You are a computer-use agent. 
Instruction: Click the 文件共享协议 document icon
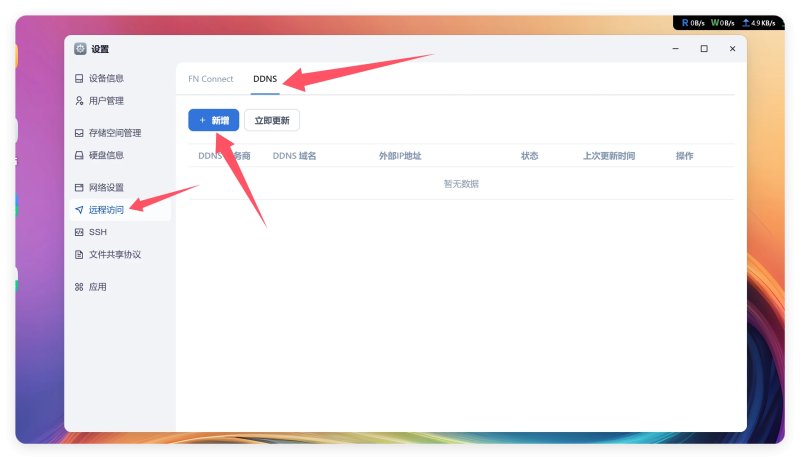point(79,254)
